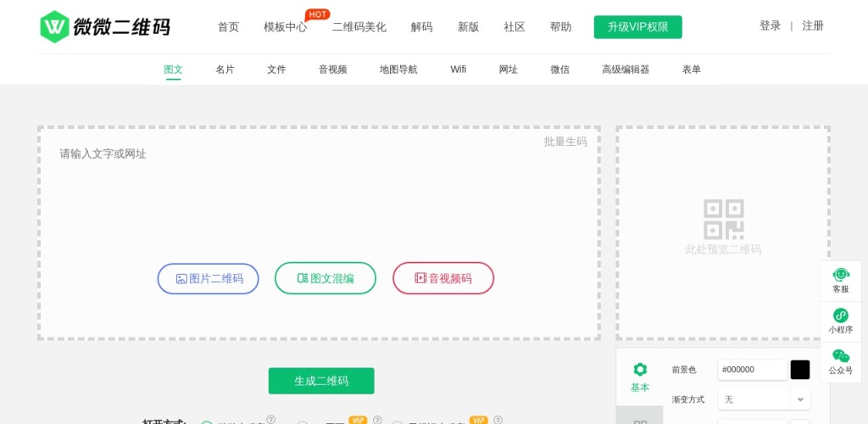Click 升级VIP权限 button
Image resolution: width=868 pixels, height=424 pixels.
[637, 27]
